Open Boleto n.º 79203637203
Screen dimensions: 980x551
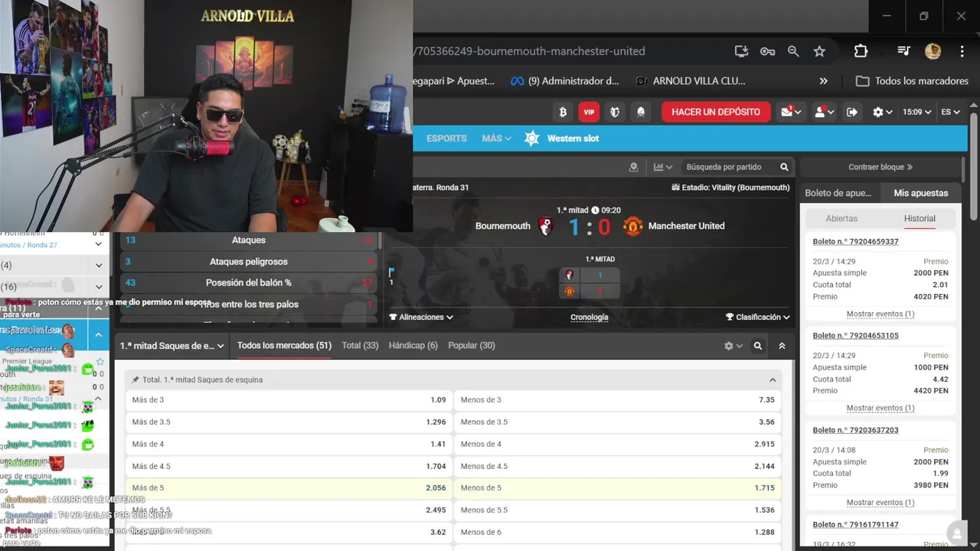tap(855, 430)
